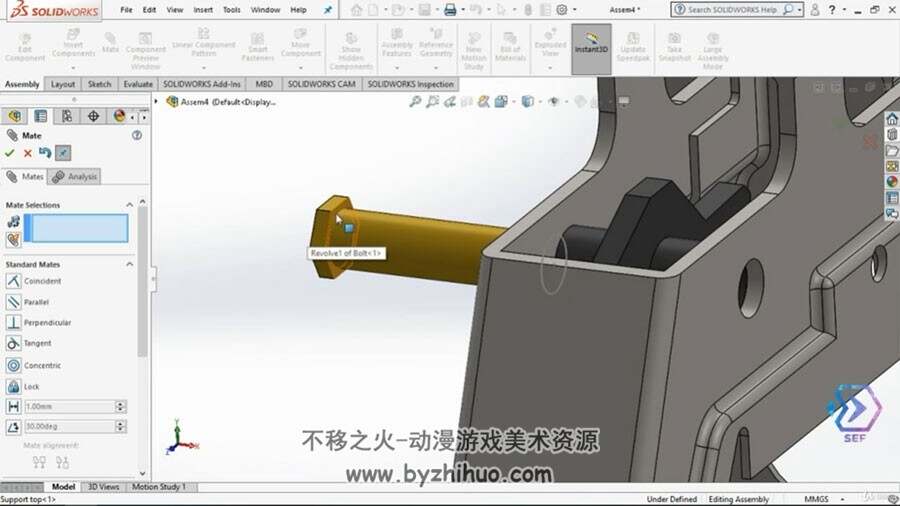Viewport: 900px width, 506px height.
Task: Toggle the Distance mate button
Action: 13,407
